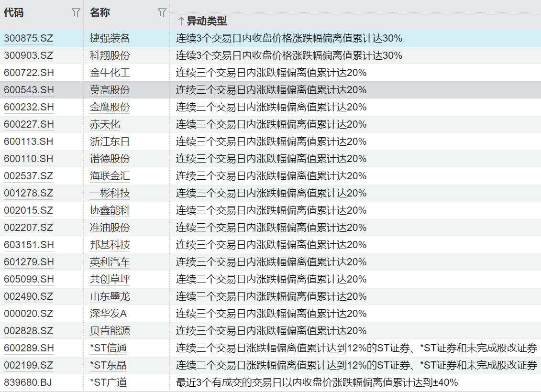Screen dimensions: 541x392
Task: Open stock code 002207.SZ
Action: coord(29,228)
